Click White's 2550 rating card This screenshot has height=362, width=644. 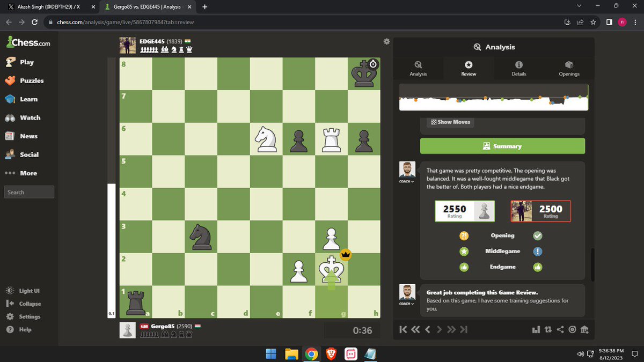tap(465, 211)
